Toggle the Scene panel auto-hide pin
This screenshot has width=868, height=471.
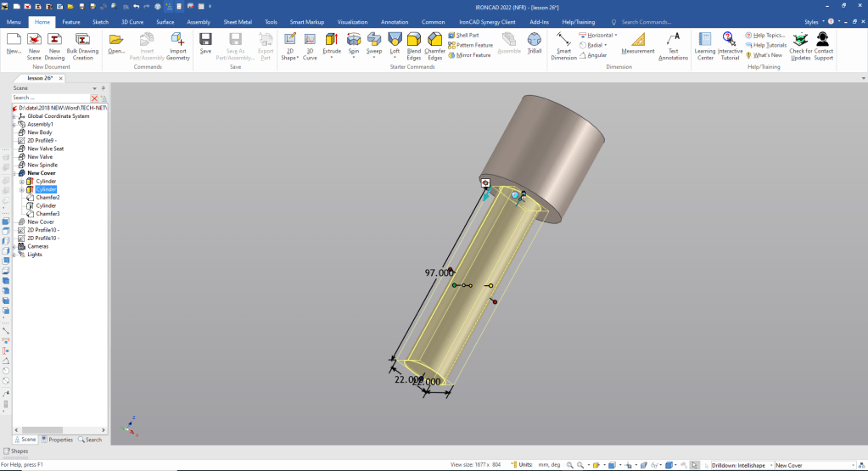pyautogui.click(x=103, y=87)
